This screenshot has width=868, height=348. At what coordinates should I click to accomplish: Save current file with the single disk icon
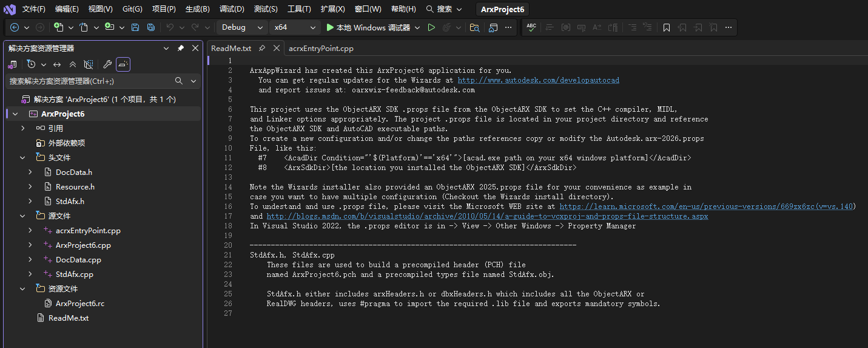[135, 27]
